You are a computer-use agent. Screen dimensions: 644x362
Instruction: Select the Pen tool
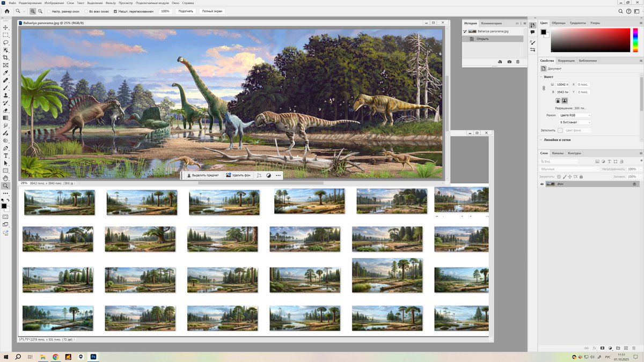[6, 148]
